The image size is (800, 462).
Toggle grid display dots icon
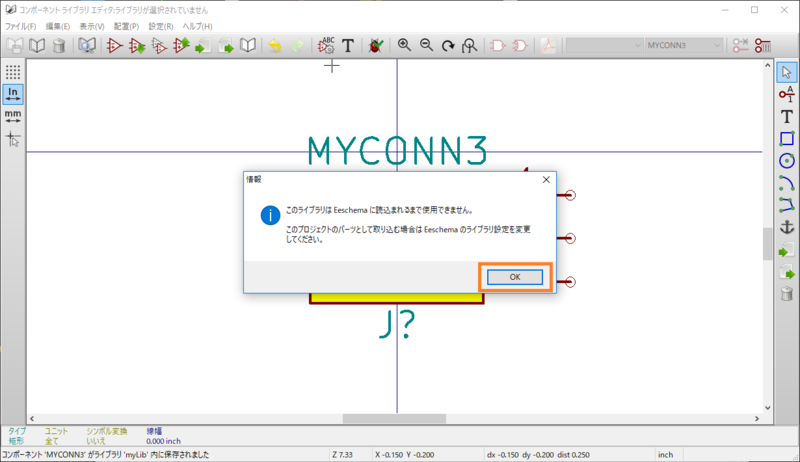13,72
